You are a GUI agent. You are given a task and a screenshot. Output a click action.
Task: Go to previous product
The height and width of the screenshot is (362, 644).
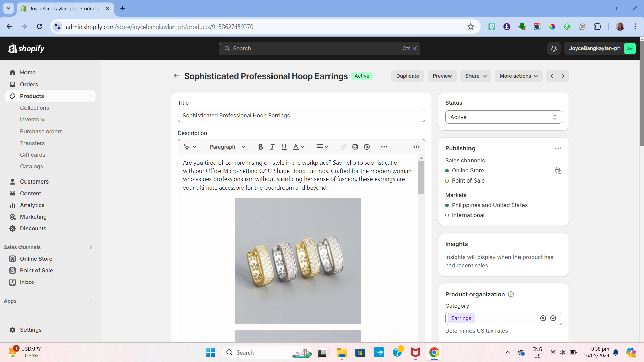(552, 76)
